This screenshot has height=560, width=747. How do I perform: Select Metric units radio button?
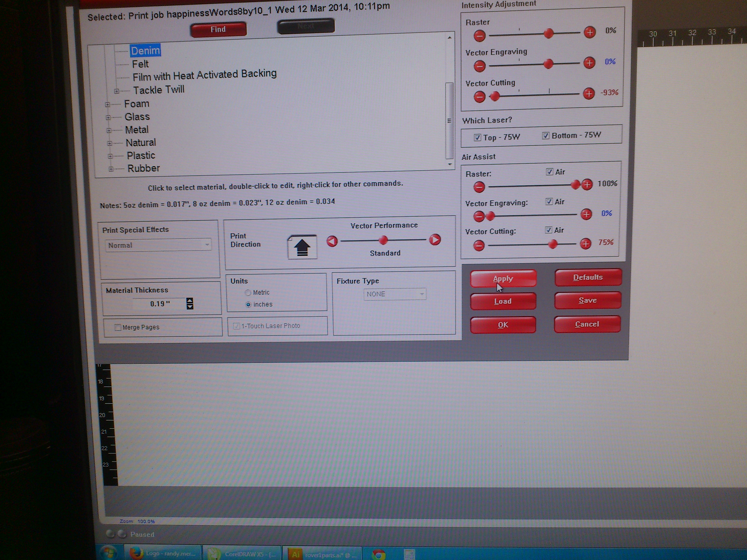pyautogui.click(x=248, y=293)
